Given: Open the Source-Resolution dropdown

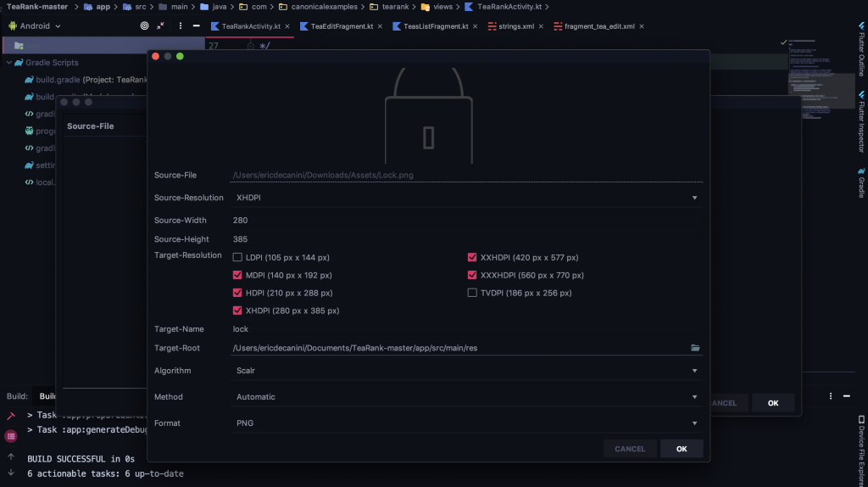Looking at the screenshot, I should coord(466,198).
